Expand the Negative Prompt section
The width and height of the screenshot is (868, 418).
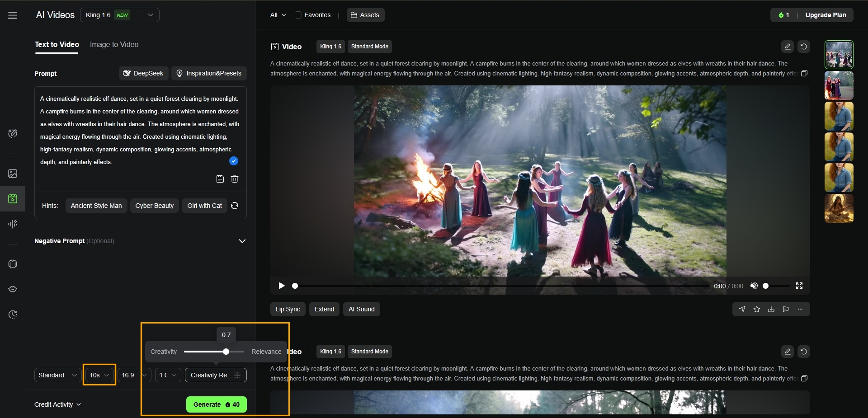pos(242,241)
